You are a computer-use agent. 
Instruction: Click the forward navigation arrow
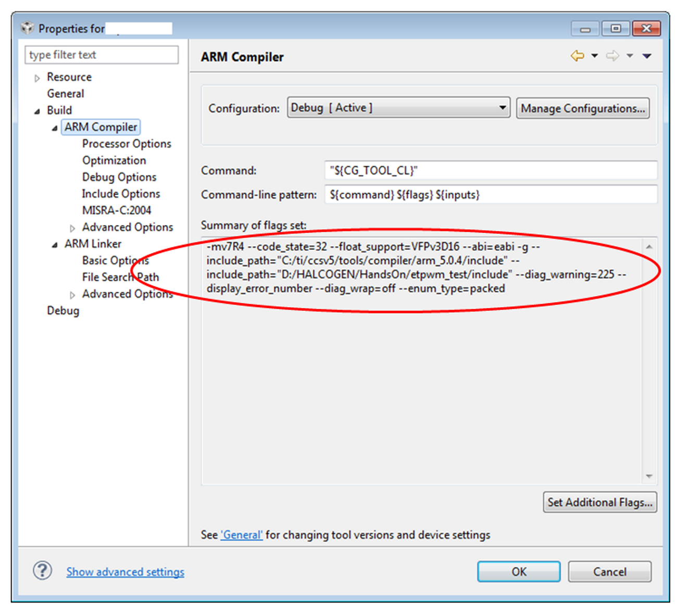pos(613,55)
